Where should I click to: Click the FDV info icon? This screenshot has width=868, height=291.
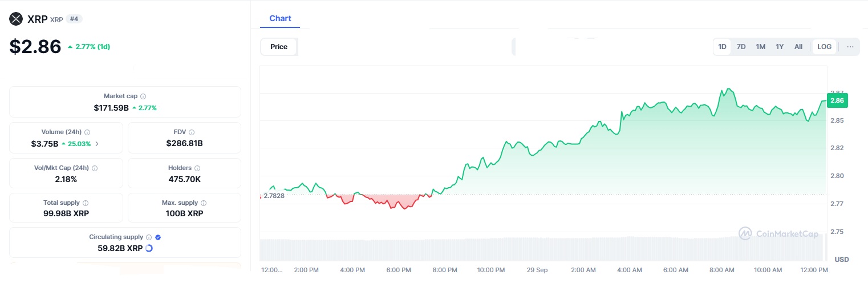192,132
